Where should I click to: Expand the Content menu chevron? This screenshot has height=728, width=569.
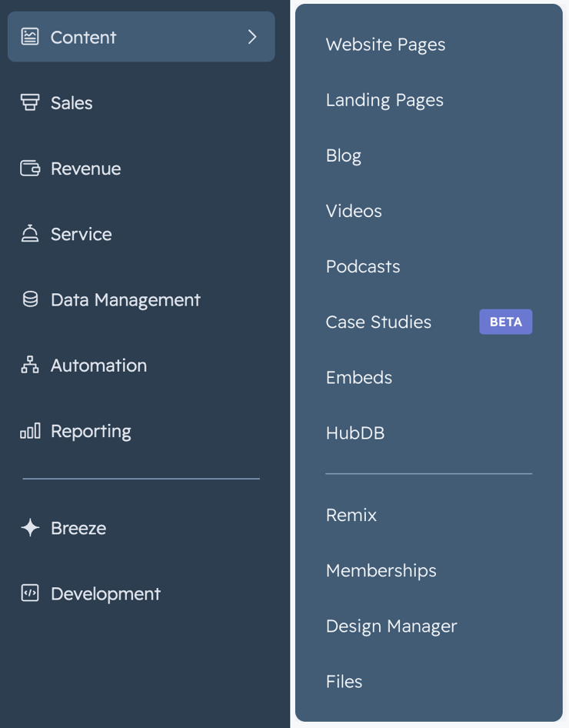click(251, 37)
